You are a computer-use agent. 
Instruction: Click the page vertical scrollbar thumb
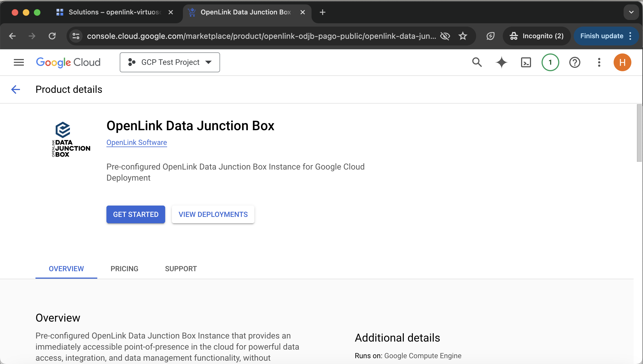point(639,133)
